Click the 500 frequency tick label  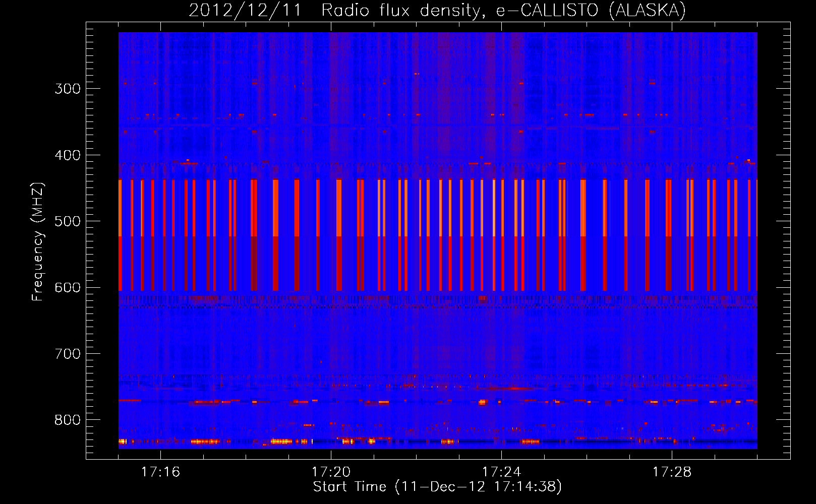[x=68, y=221]
